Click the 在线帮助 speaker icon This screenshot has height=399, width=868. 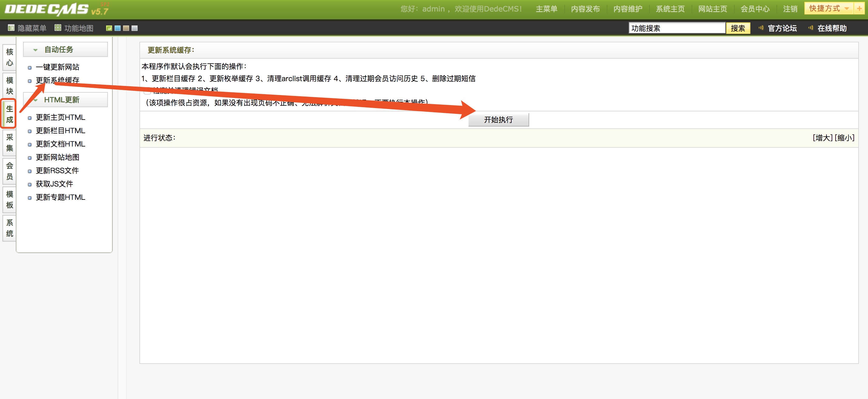(x=810, y=28)
